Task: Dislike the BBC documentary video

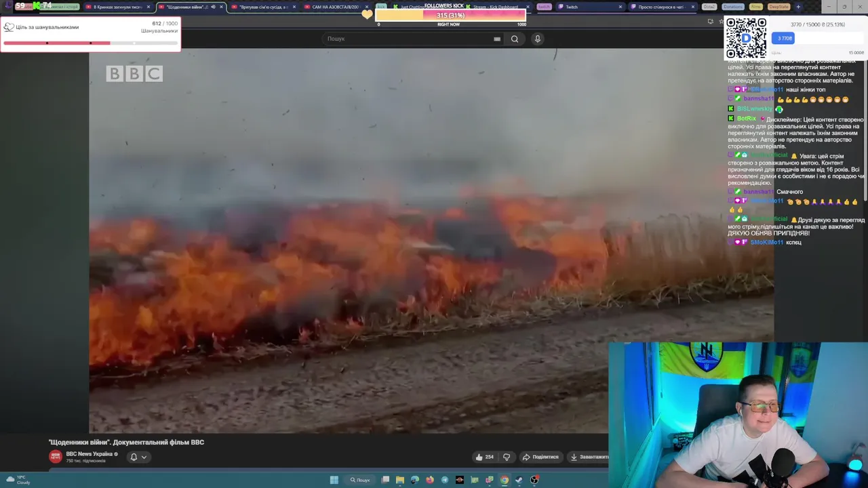Action: pos(507,457)
